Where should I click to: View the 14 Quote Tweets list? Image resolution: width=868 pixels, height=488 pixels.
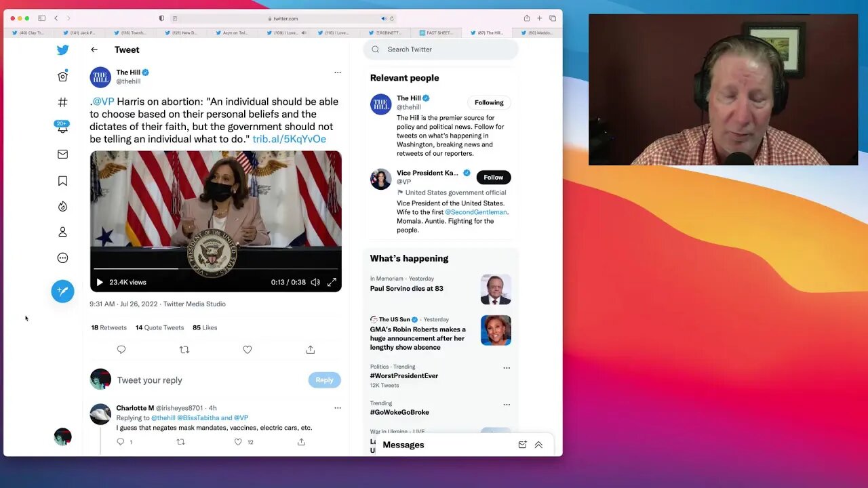159,327
